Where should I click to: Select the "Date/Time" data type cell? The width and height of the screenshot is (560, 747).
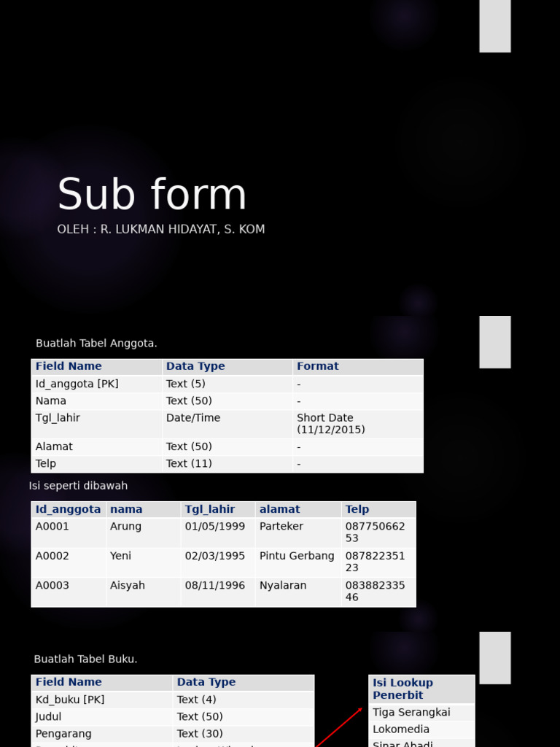[x=192, y=418]
